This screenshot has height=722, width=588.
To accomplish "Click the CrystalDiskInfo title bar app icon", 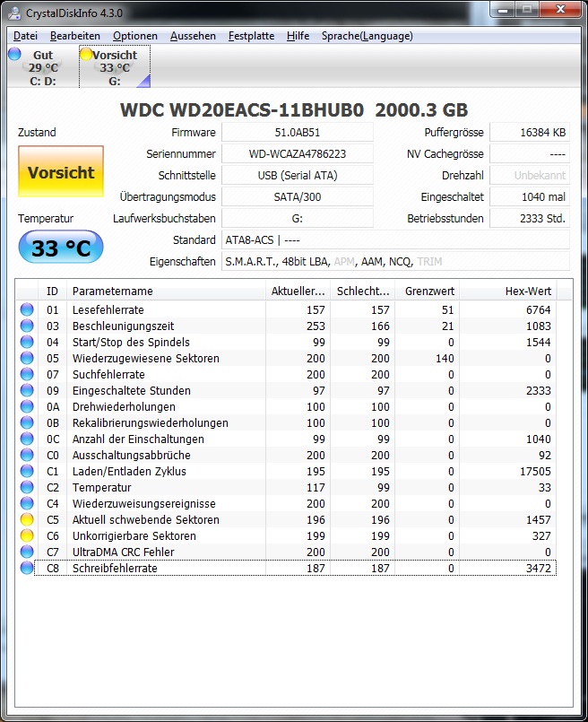I will (14, 13).
